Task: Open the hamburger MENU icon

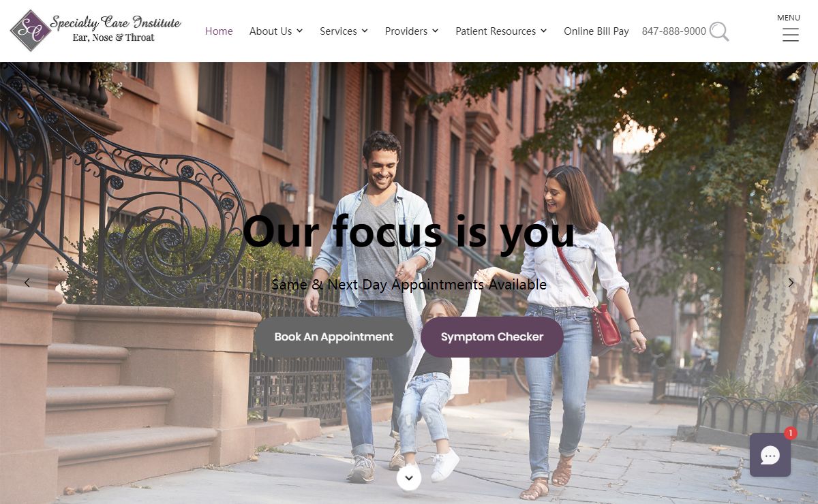Action: [x=790, y=35]
